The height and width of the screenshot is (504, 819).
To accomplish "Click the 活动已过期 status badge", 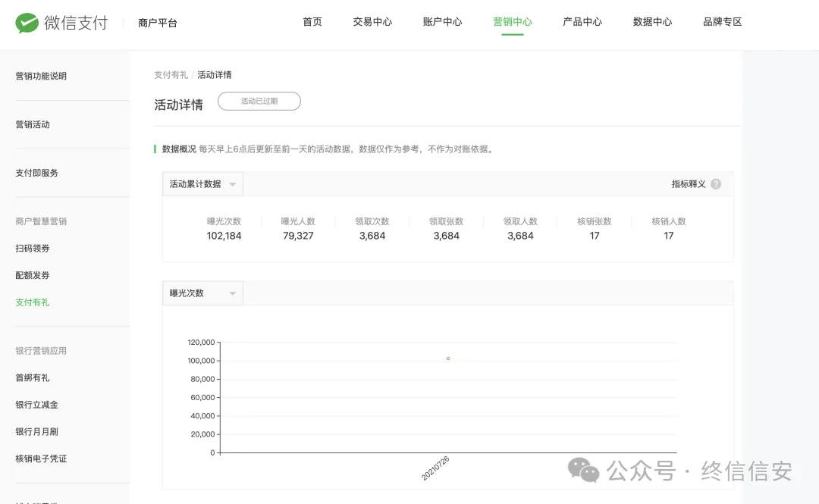I will (x=259, y=101).
